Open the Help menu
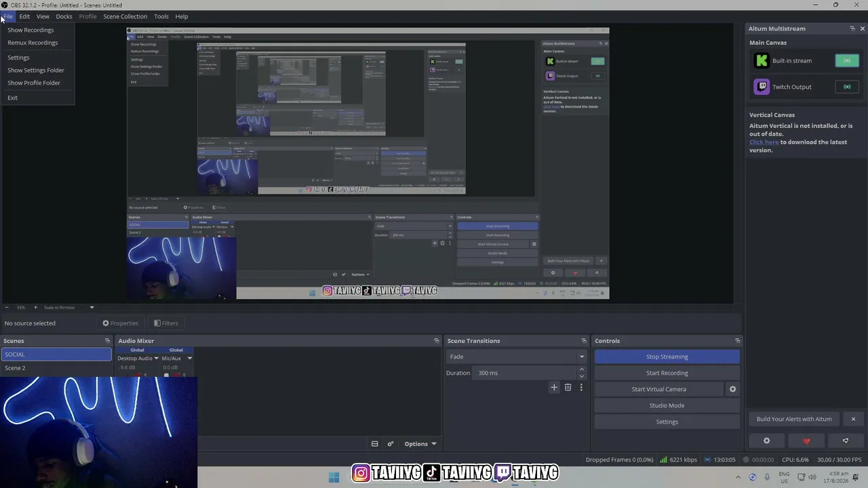 pos(182,16)
